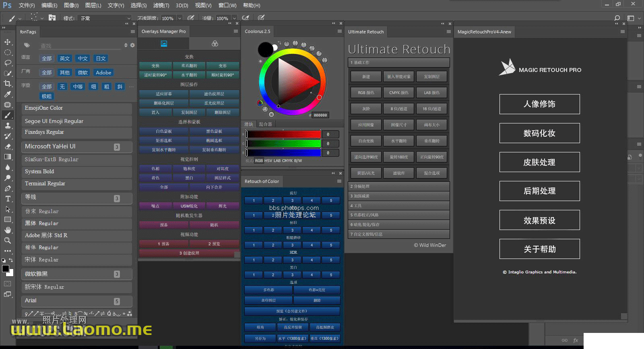Screen dimensions: 644x349
Task: Select the Elliptical Marquee tool
Action: click(7, 52)
